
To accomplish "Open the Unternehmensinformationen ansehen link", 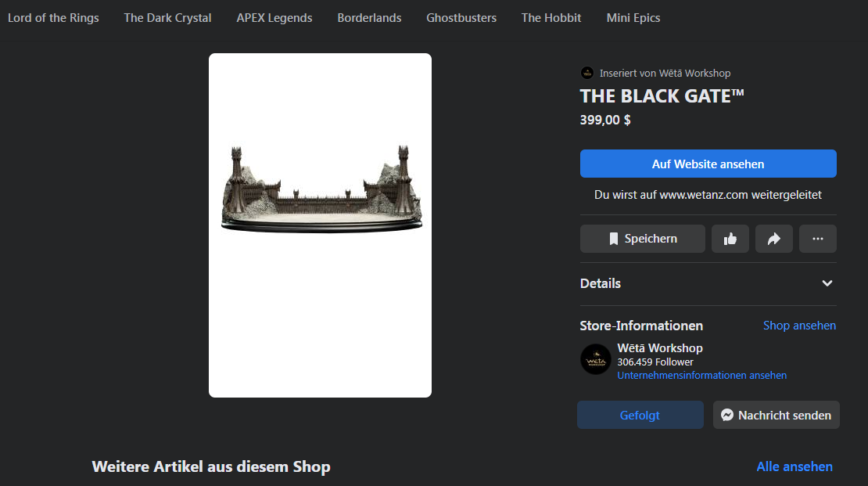I will [x=701, y=375].
